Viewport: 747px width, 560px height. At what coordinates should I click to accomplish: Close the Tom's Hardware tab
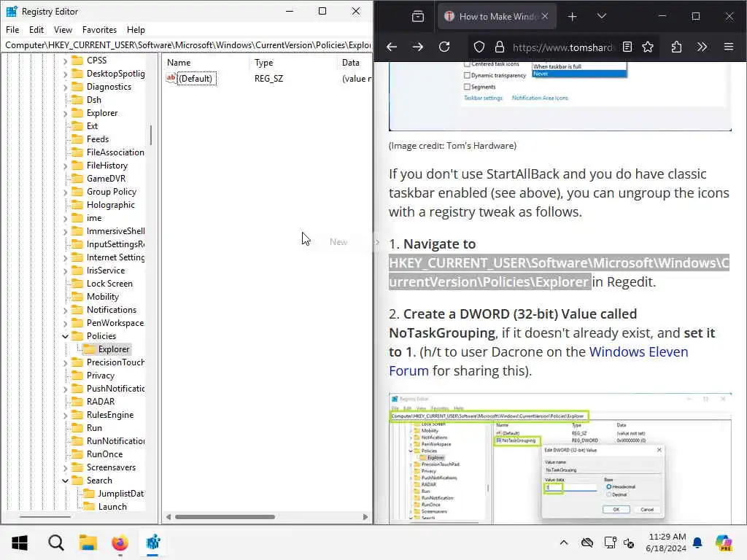tap(545, 16)
